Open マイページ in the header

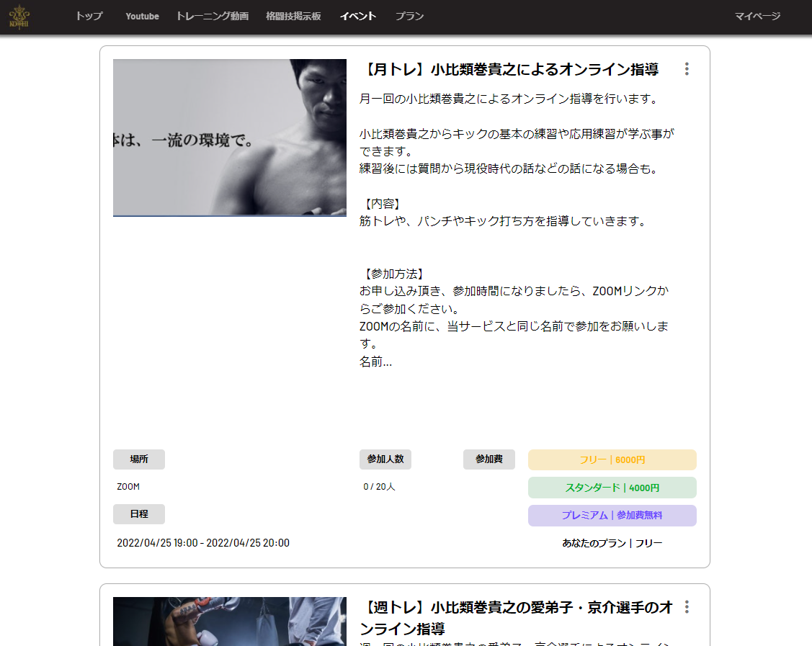pos(757,17)
